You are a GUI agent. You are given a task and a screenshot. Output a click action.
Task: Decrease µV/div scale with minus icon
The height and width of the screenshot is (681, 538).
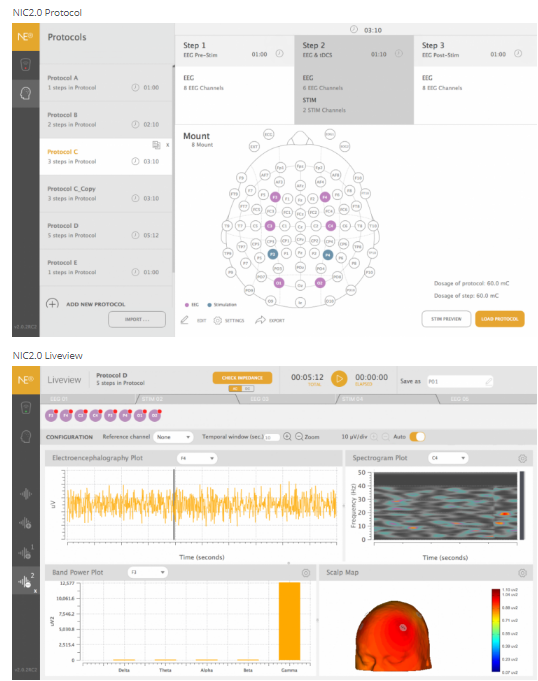pyautogui.click(x=385, y=436)
